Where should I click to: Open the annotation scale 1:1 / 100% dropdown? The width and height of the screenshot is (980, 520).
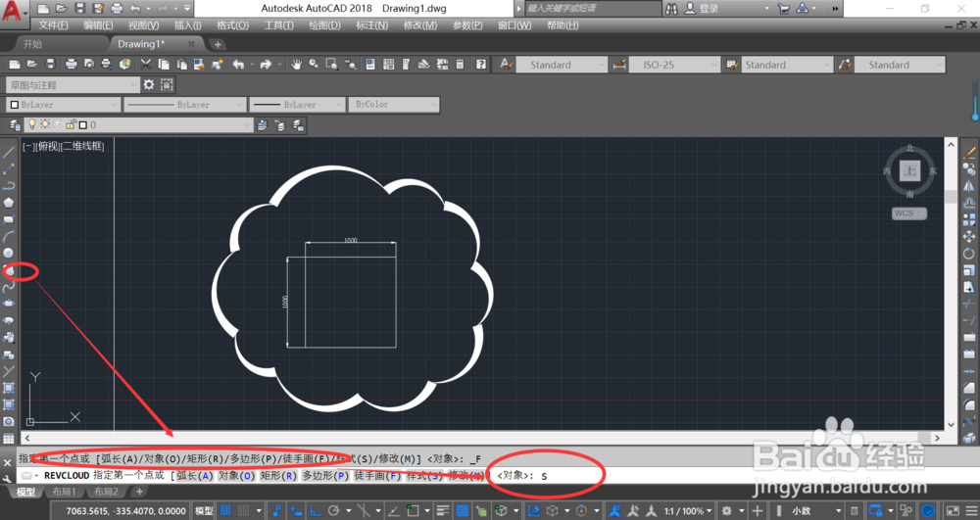coord(688,510)
